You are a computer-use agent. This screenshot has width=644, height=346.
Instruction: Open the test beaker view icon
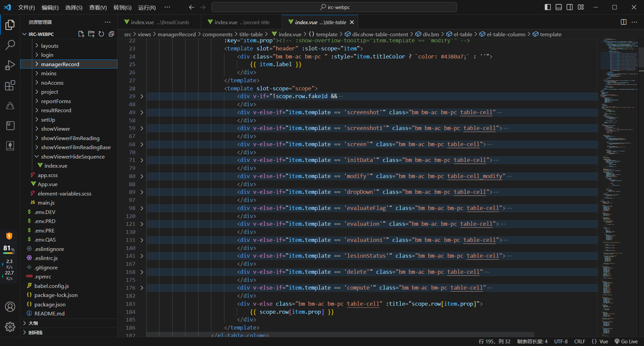tap(10, 105)
